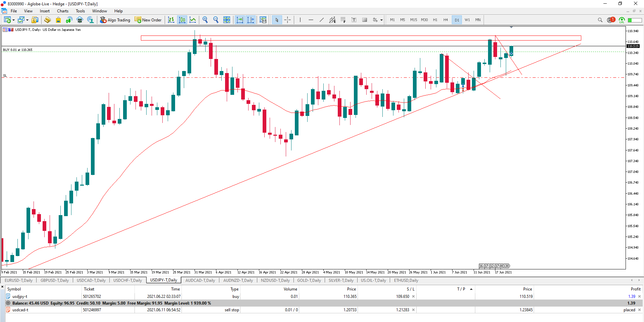
Task: Click the USDJPY-T chart window icon
Action: pyautogui.click(x=4, y=11)
